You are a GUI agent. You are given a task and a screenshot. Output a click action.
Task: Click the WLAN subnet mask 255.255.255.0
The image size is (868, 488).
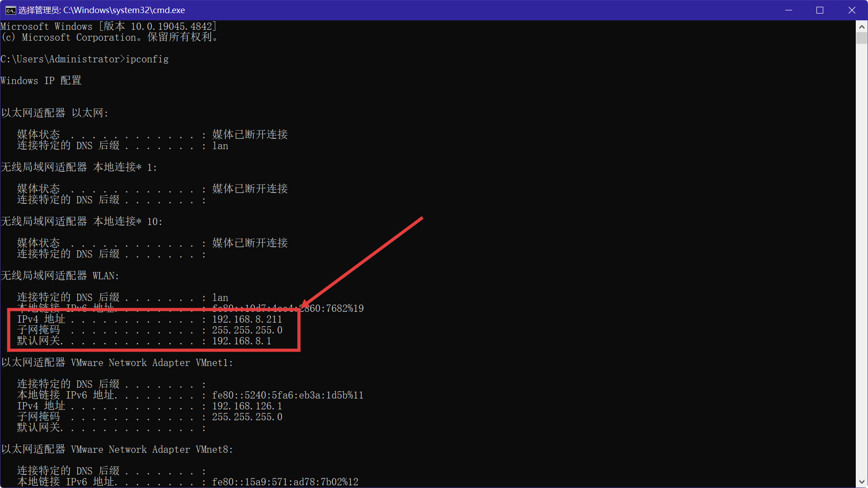click(x=247, y=330)
